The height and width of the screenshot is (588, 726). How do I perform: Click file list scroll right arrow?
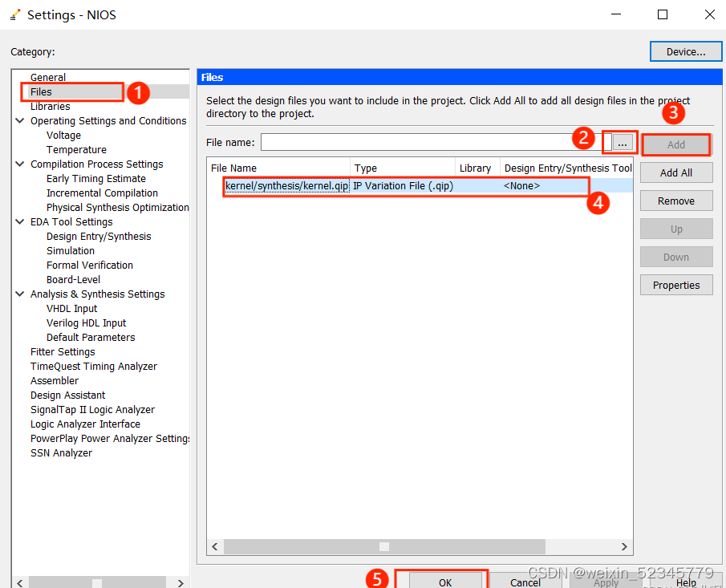coord(624,547)
